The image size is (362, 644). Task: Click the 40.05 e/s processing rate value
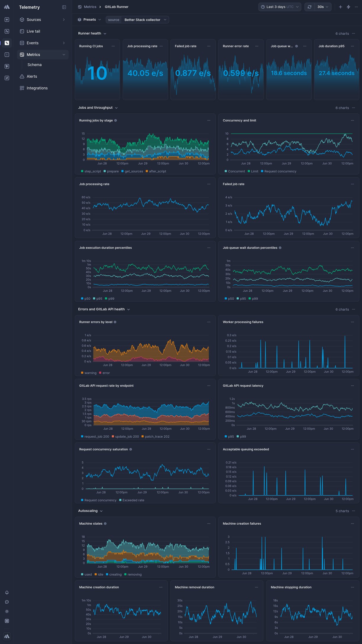145,73
